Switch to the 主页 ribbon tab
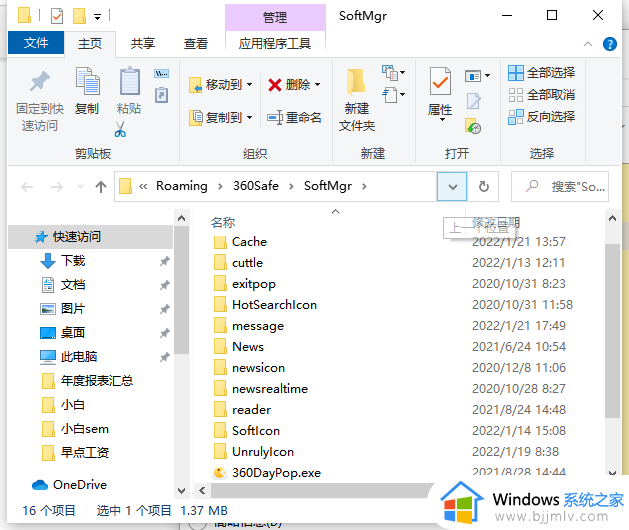The height and width of the screenshot is (530, 629). [x=90, y=43]
